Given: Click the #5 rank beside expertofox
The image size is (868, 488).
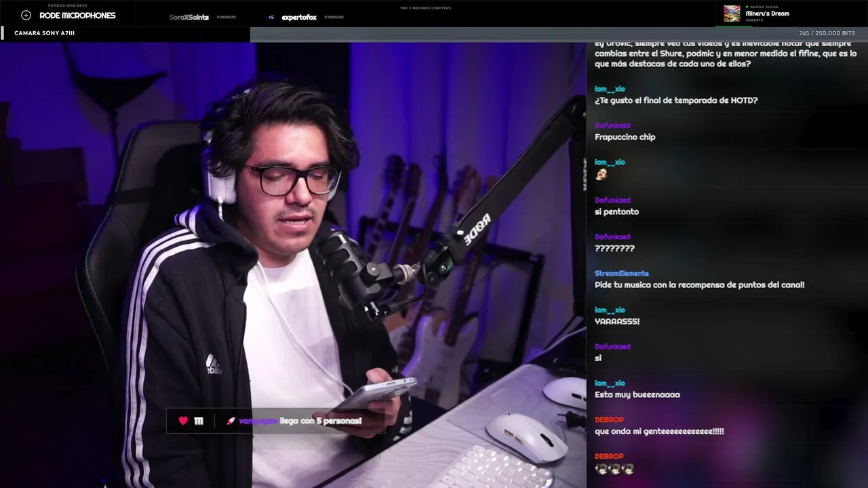Looking at the screenshot, I should pos(271,18).
